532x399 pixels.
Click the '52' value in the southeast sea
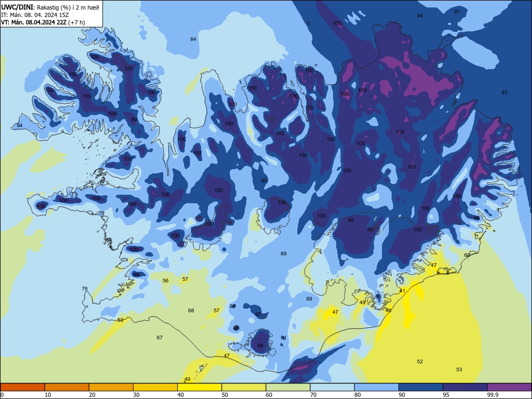point(420,362)
